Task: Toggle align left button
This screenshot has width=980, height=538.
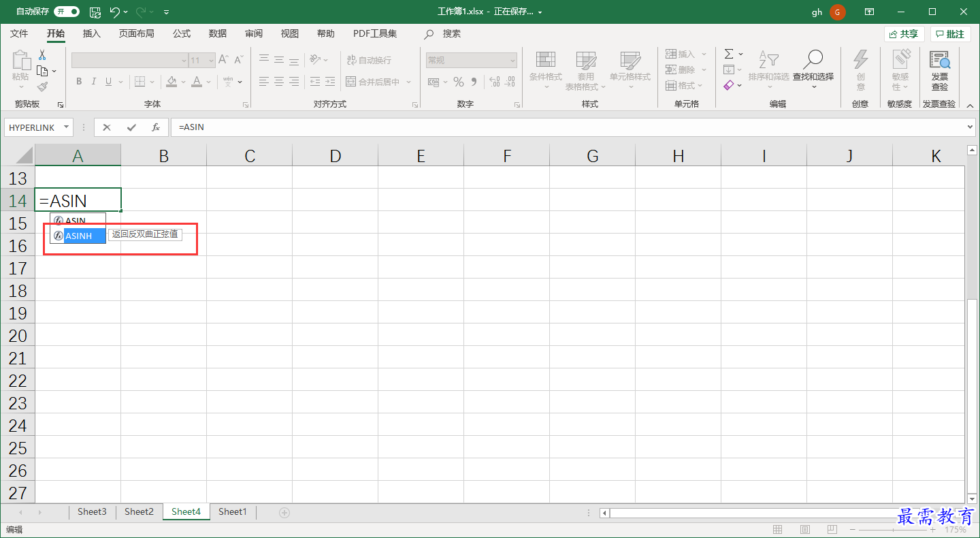Action: click(264, 82)
